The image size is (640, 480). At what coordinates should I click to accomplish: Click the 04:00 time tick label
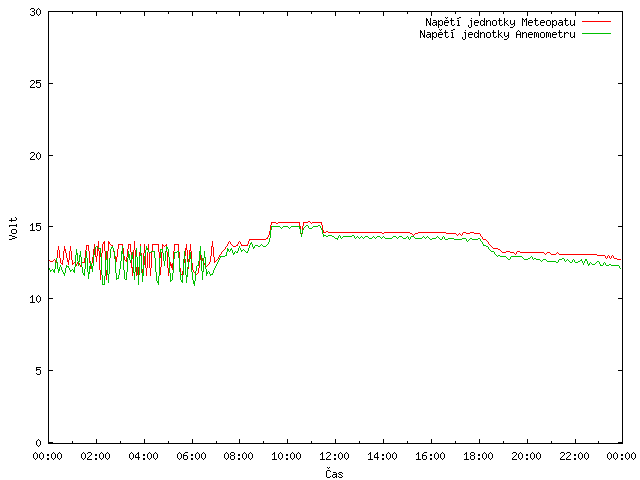(143, 456)
